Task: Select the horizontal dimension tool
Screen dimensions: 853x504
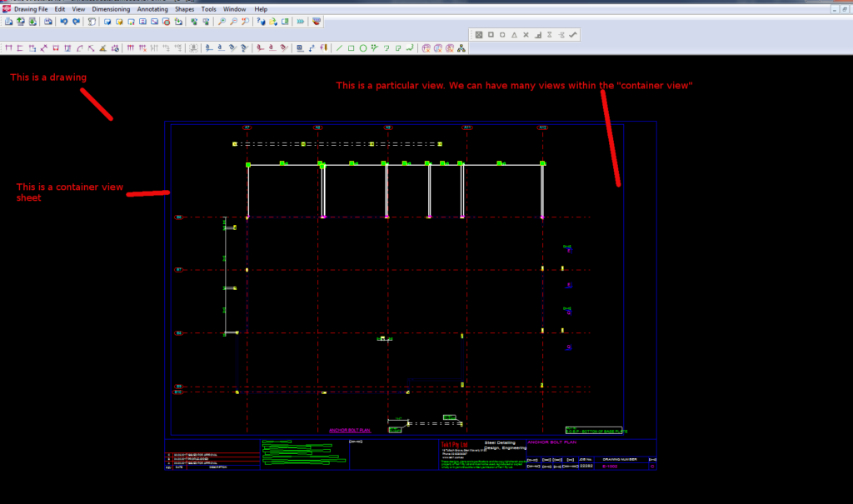Action: coord(7,48)
